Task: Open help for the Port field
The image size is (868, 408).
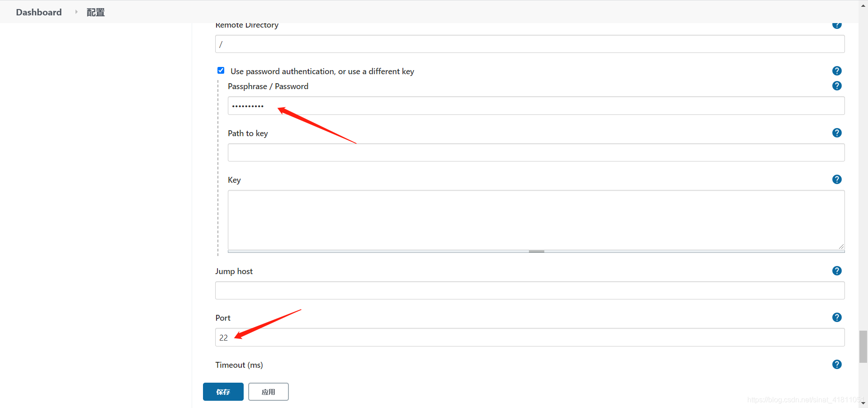Action: pos(837,317)
